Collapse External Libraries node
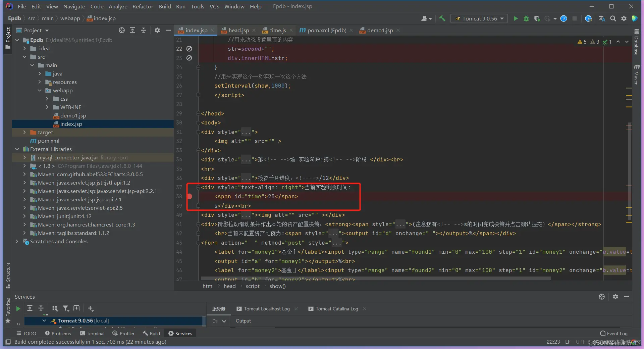The height and width of the screenshot is (349, 644). click(17, 149)
